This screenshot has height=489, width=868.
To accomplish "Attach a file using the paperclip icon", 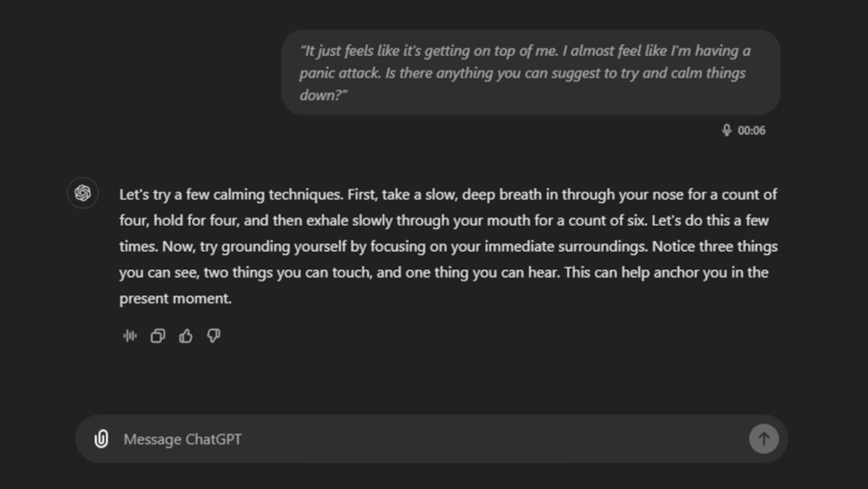I will [101, 439].
